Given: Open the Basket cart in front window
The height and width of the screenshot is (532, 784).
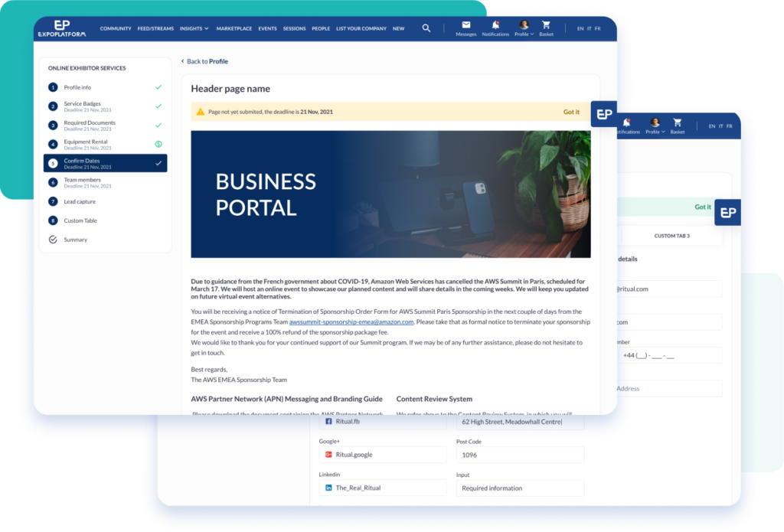Looking at the screenshot, I should 546,25.
